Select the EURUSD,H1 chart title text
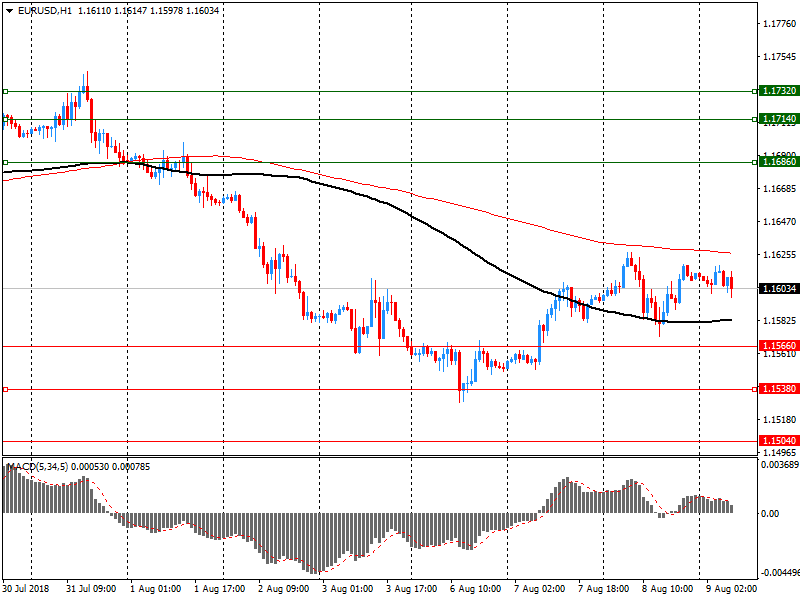This screenshot has height=600, width=800. pos(44,11)
